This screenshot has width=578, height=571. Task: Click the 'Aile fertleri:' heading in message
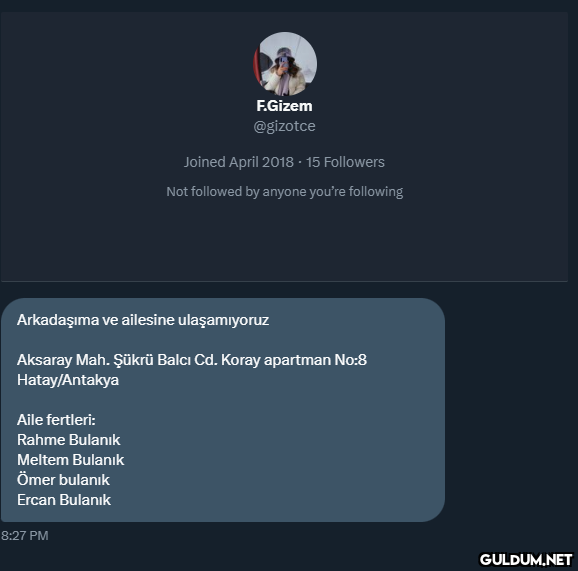pyautogui.click(x=56, y=420)
